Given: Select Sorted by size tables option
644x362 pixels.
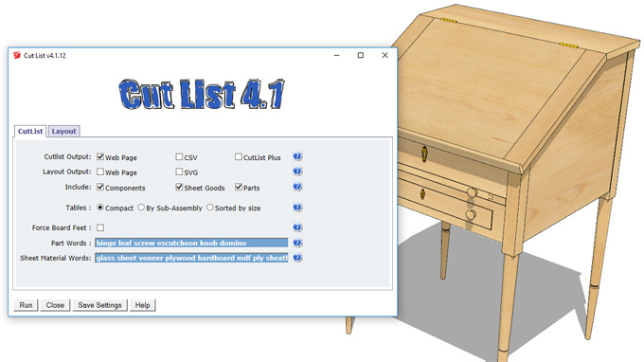Looking at the screenshot, I should (210, 208).
